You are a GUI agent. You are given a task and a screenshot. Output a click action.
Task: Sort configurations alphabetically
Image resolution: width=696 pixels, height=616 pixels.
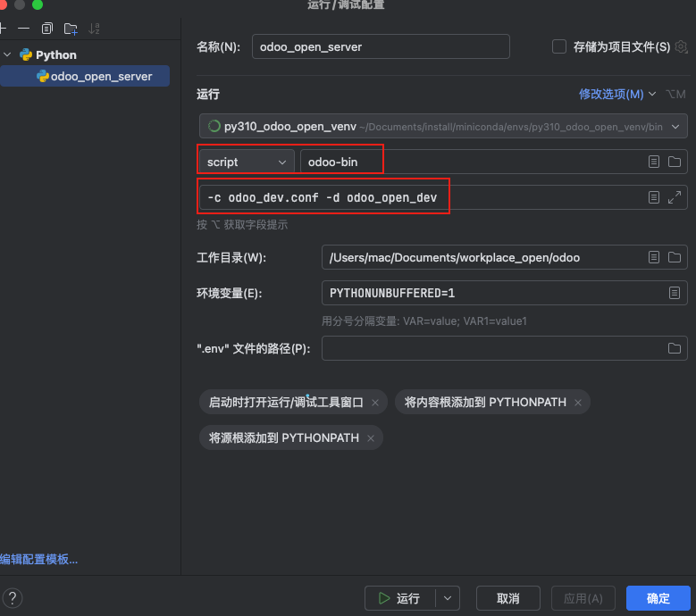pyautogui.click(x=95, y=29)
